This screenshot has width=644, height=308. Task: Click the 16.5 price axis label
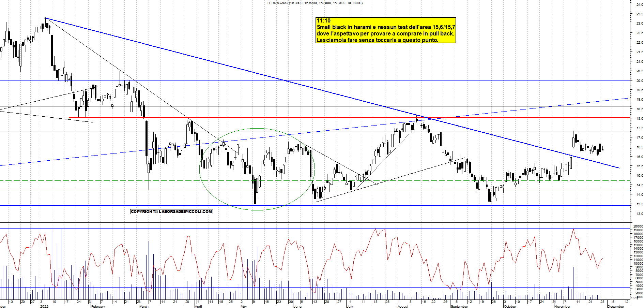tap(640, 147)
